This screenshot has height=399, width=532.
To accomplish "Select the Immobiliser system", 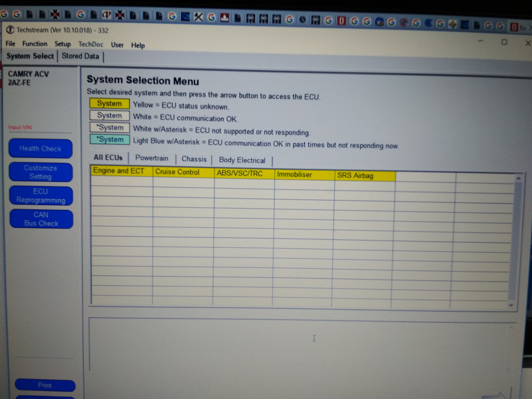I will coord(304,175).
